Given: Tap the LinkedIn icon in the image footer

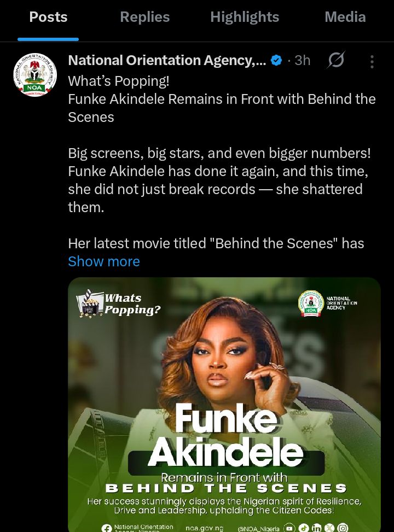Looking at the screenshot, I should click(x=317, y=528).
